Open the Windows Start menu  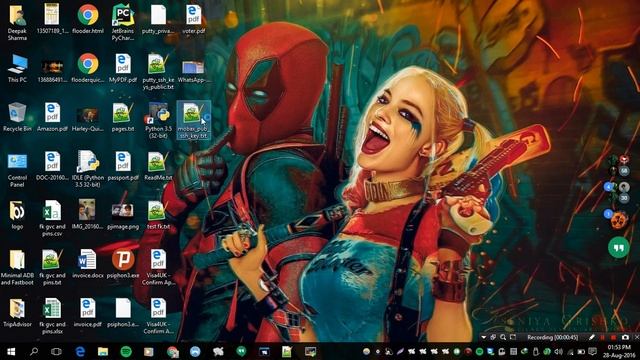11,351
